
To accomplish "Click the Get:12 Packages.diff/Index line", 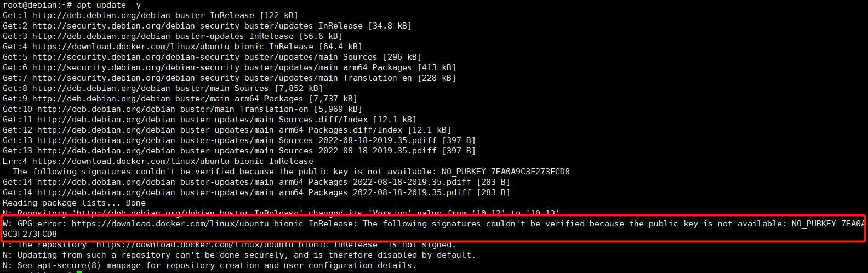I will tap(227, 130).
